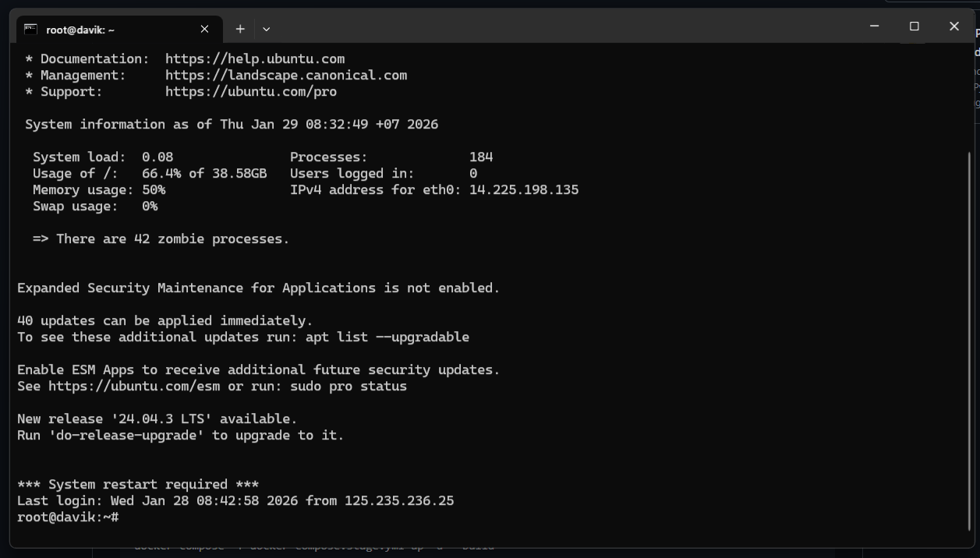Maximize the terminal window
Image resolution: width=980 pixels, height=558 pixels.
pos(914,26)
